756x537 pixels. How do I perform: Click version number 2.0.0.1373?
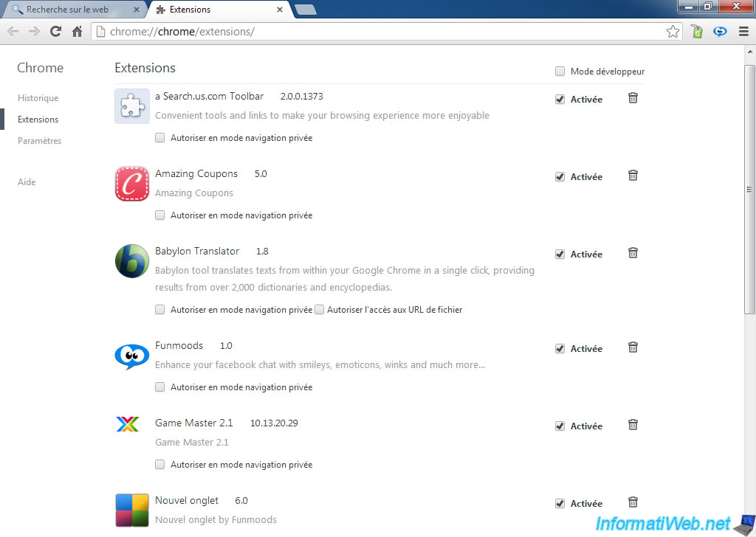click(x=302, y=97)
